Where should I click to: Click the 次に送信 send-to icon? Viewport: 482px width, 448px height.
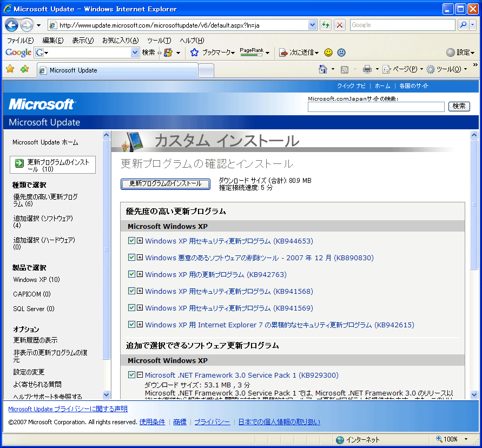click(x=283, y=52)
